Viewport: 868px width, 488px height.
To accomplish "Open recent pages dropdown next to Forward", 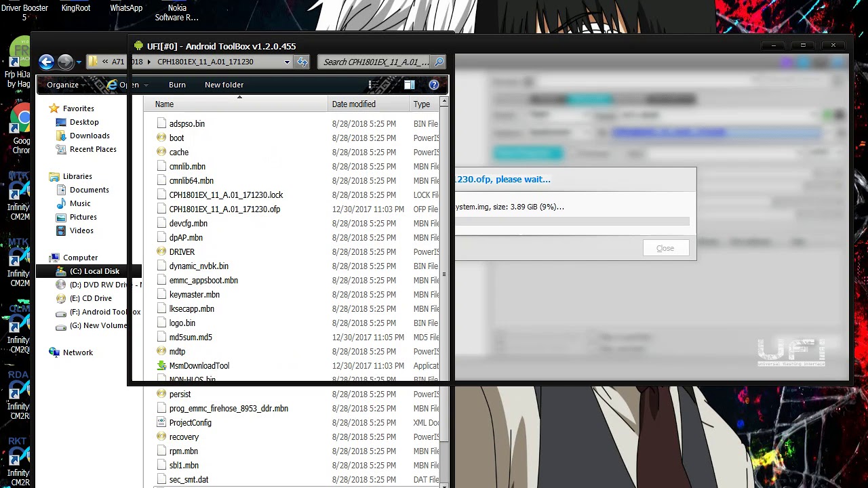I will point(79,62).
